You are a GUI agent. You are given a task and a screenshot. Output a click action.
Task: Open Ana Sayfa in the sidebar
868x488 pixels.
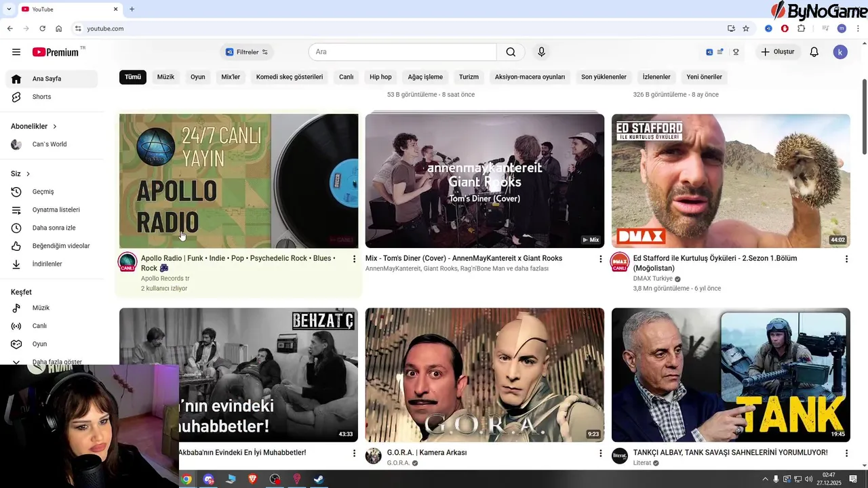coord(52,79)
